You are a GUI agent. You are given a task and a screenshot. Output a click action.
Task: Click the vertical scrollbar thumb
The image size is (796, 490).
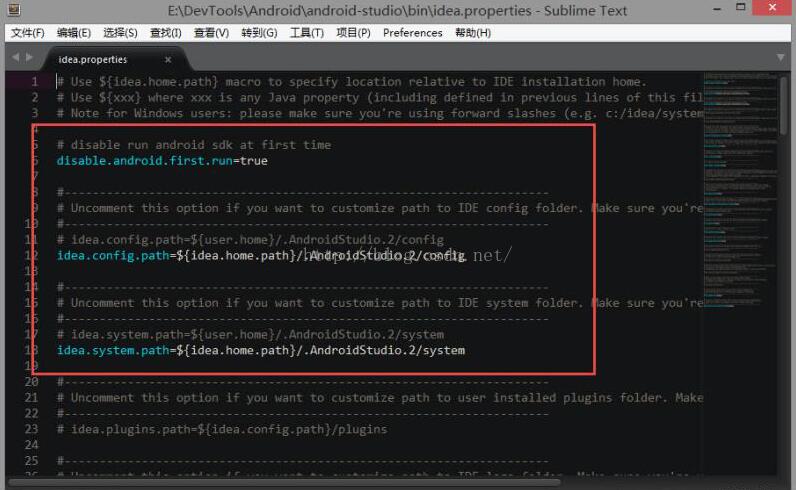(784, 104)
